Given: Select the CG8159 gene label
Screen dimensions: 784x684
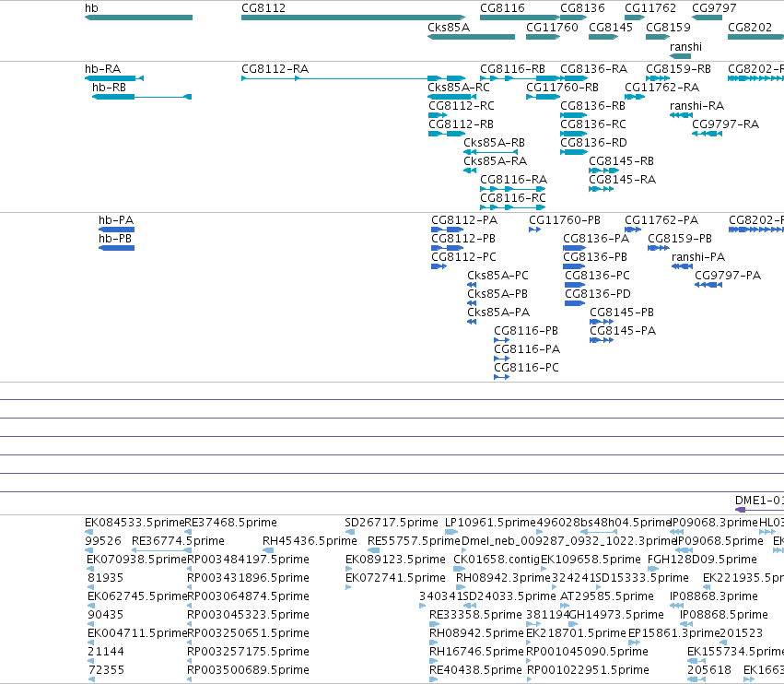Looking at the screenshot, I should [x=669, y=28].
